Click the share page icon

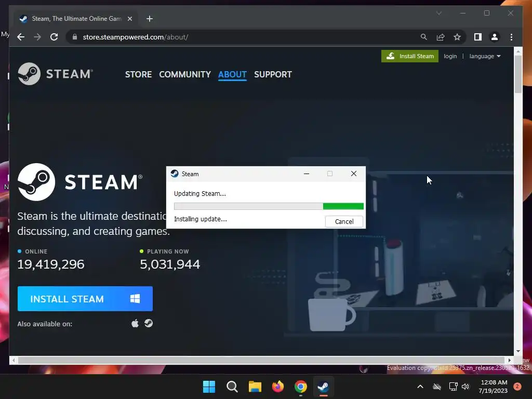click(441, 37)
